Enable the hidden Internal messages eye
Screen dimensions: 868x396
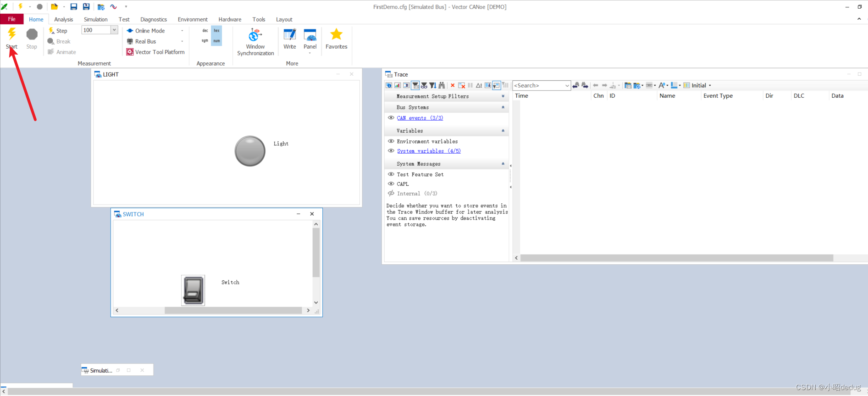click(x=391, y=194)
